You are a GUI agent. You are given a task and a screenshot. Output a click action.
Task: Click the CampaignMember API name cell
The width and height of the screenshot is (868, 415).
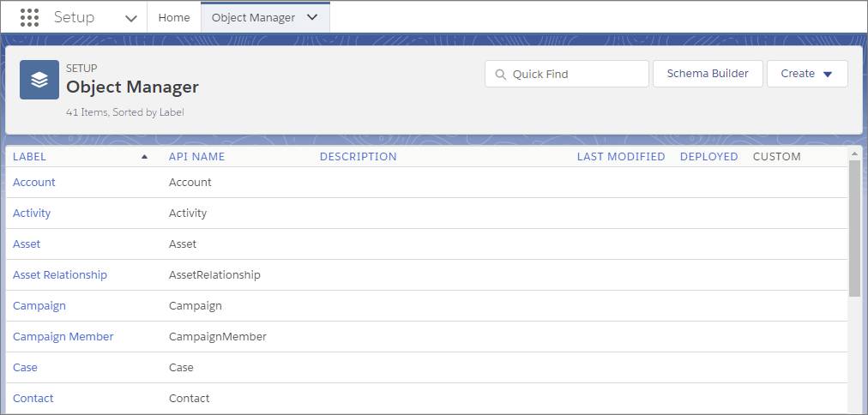[x=218, y=336]
